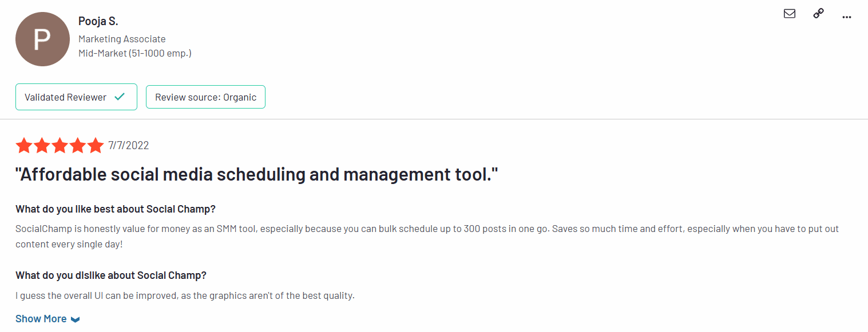This screenshot has width=868, height=332.
Task: Click the Mid-Market company size label
Action: pos(134,53)
